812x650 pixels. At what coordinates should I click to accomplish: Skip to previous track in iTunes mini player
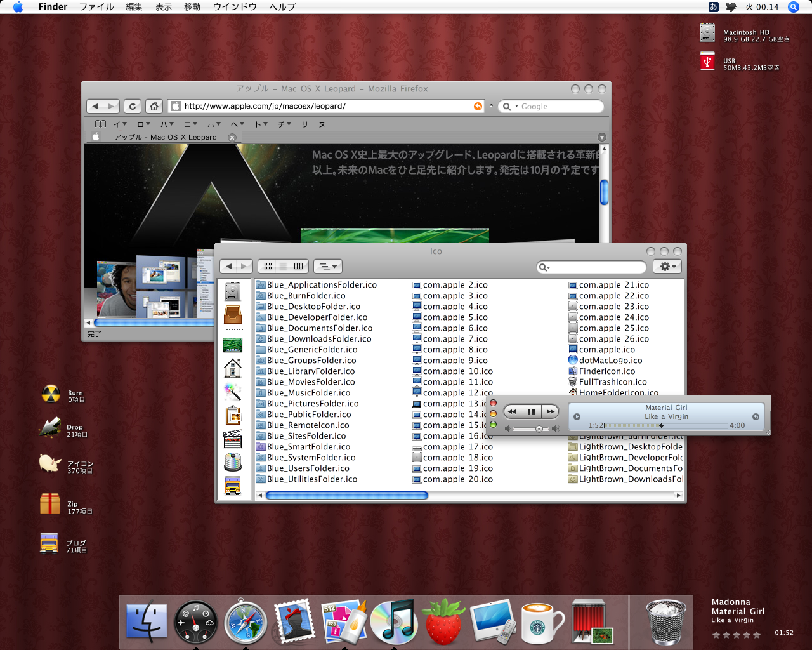tap(513, 411)
